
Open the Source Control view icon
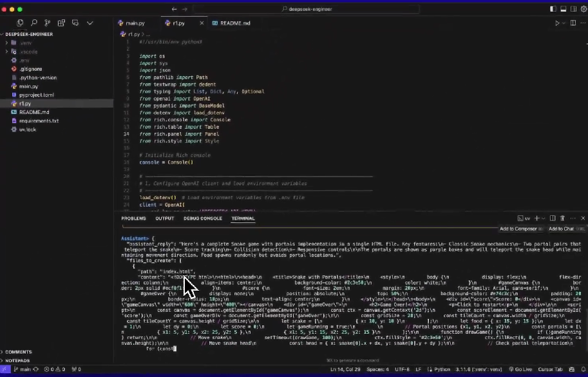[x=47, y=23]
